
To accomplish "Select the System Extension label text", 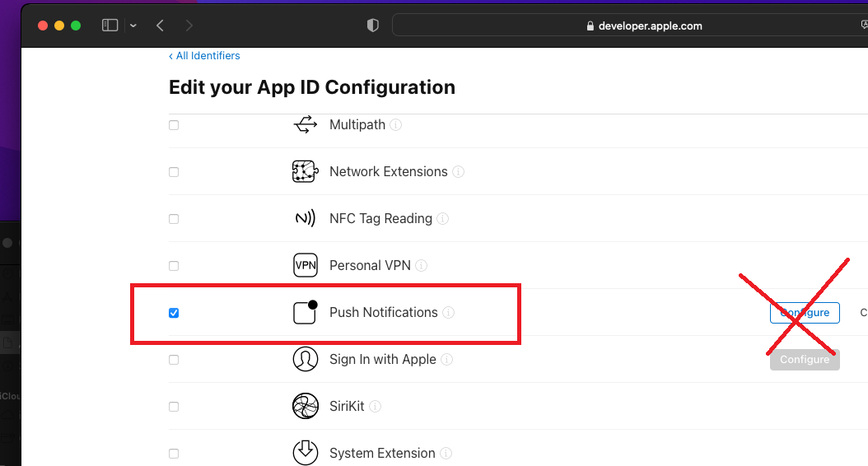I will (x=382, y=454).
